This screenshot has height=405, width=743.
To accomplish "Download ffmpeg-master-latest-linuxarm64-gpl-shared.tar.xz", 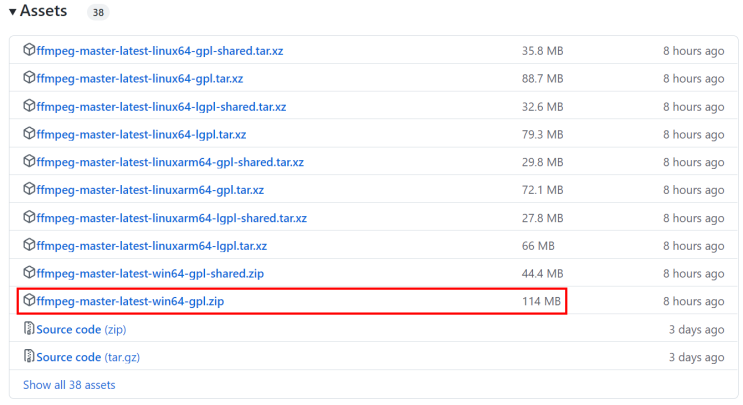I will pos(170,162).
